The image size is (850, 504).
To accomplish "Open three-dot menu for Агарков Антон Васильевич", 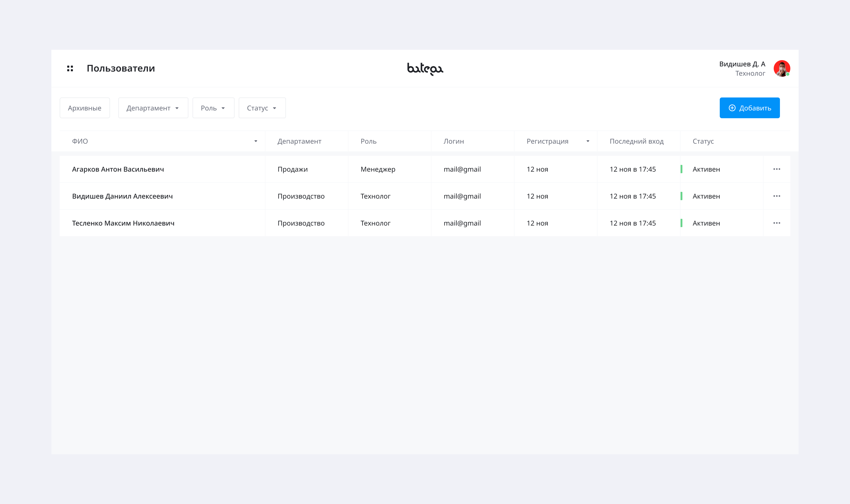I will pyautogui.click(x=776, y=169).
